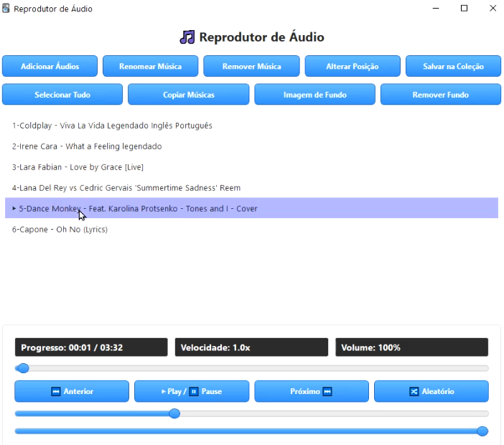
Task: Choose Imagem de Fundo
Action: click(314, 95)
